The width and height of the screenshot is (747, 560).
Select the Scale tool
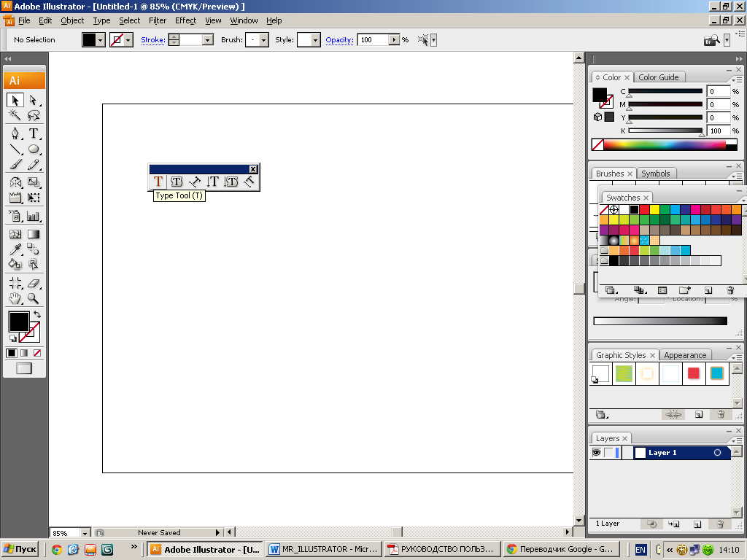point(33,182)
